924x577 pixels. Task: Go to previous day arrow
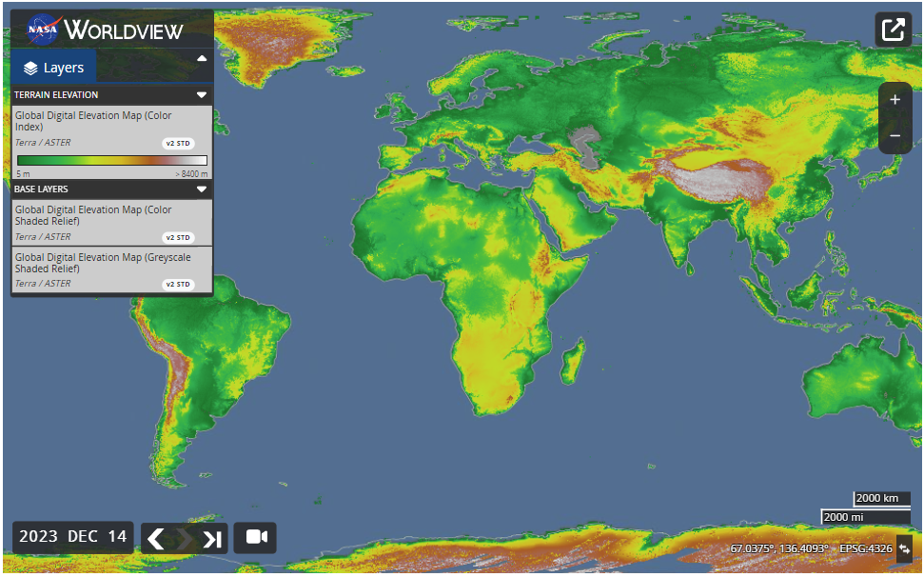155,539
